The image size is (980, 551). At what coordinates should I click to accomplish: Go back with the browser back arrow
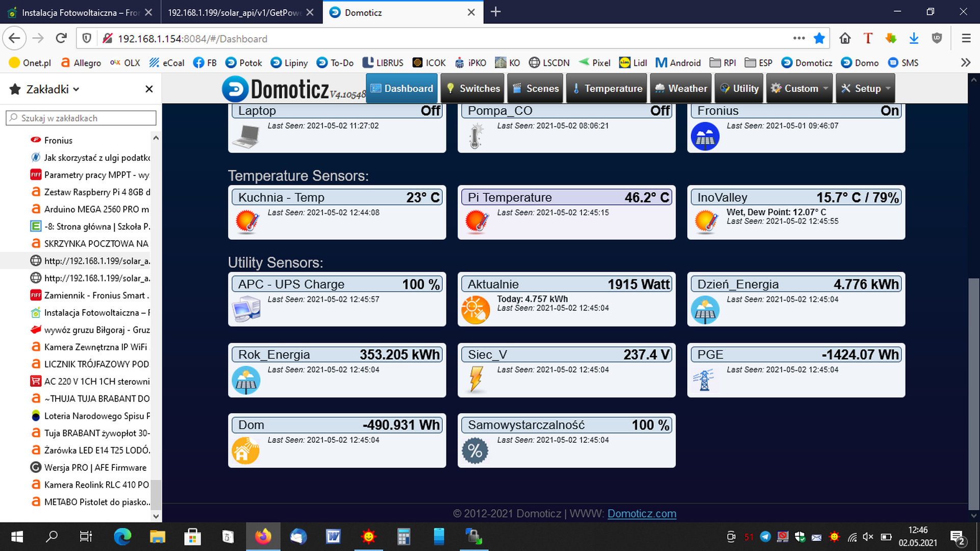pyautogui.click(x=14, y=38)
